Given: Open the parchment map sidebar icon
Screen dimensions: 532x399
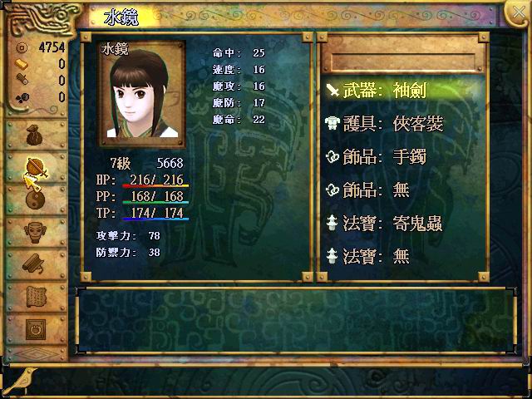Looking at the screenshot, I should pyautogui.click(x=36, y=297).
